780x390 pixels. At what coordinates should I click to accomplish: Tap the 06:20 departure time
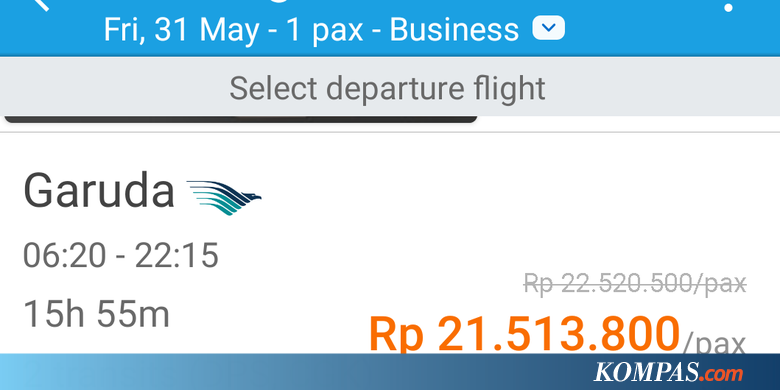pyautogui.click(x=65, y=256)
